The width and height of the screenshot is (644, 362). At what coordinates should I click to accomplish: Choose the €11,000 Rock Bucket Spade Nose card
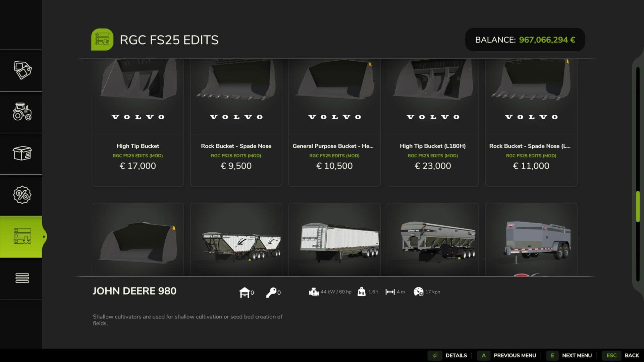pos(531,123)
